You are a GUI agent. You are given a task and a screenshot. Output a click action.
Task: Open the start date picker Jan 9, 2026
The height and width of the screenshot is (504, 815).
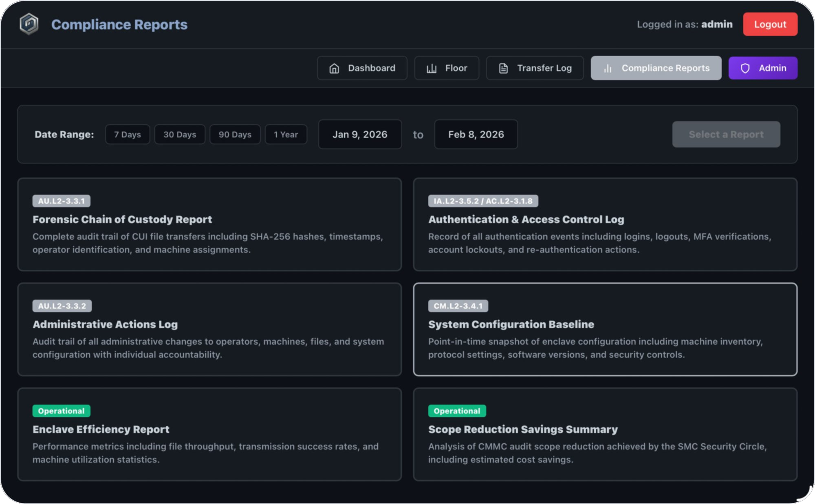[360, 134]
